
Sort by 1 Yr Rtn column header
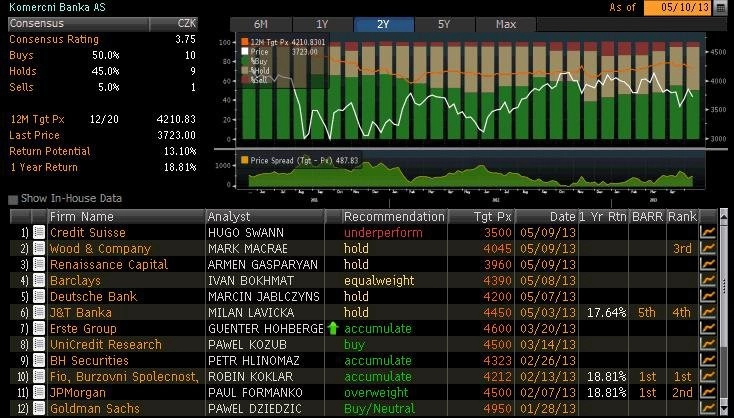603,216
